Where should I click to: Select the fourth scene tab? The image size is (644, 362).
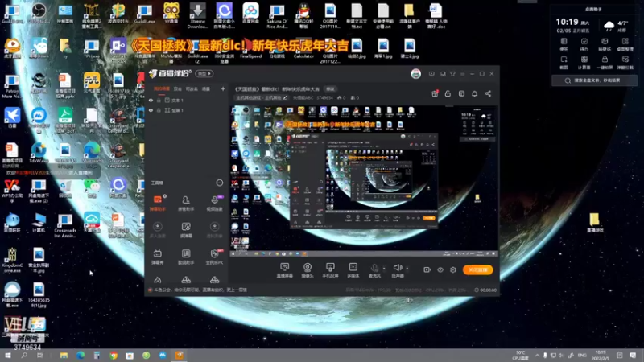206,88
